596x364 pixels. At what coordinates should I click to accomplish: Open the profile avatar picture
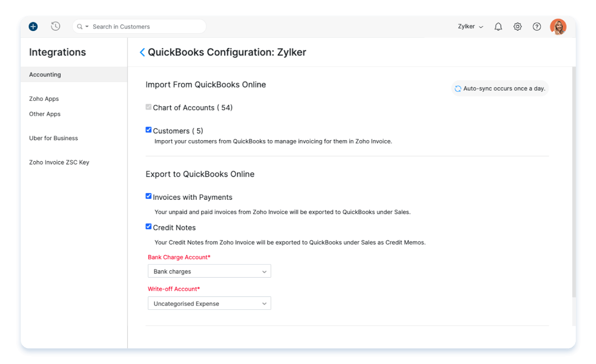558,26
